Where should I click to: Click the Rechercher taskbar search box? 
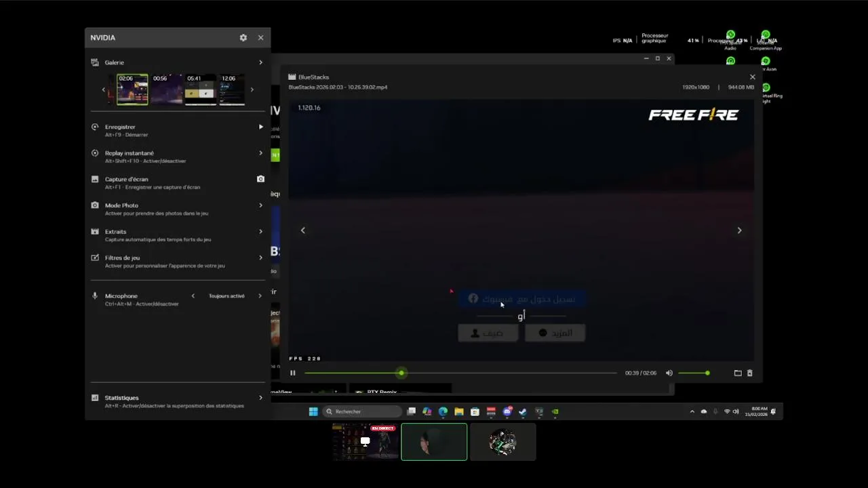tap(362, 411)
